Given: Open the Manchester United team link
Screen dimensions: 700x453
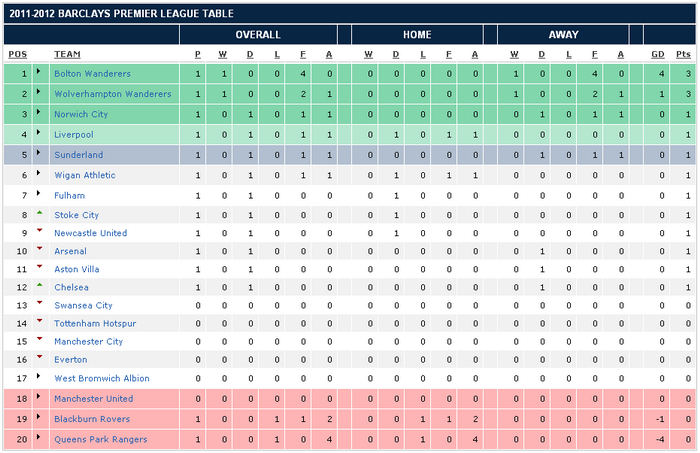Looking at the screenshot, I should pyautogui.click(x=93, y=398).
